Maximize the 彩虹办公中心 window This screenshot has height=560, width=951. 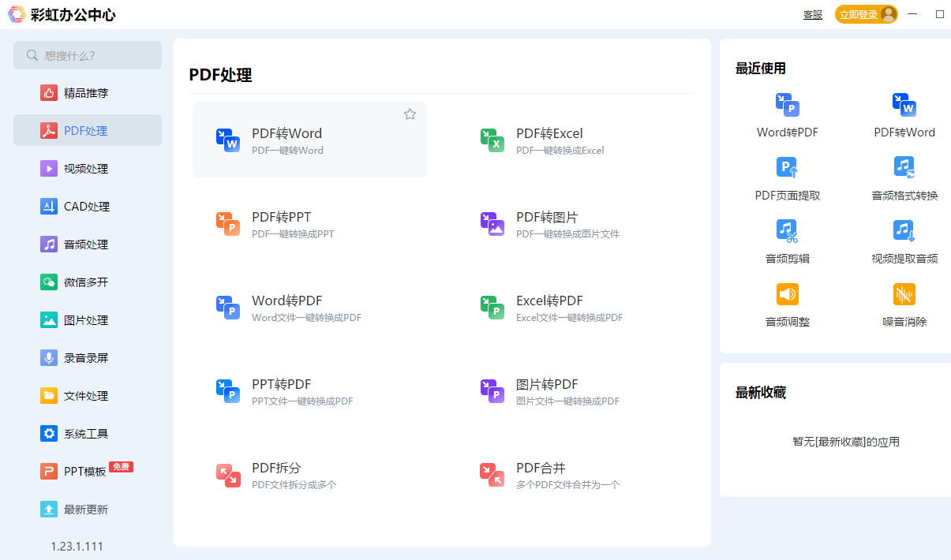click(x=940, y=14)
